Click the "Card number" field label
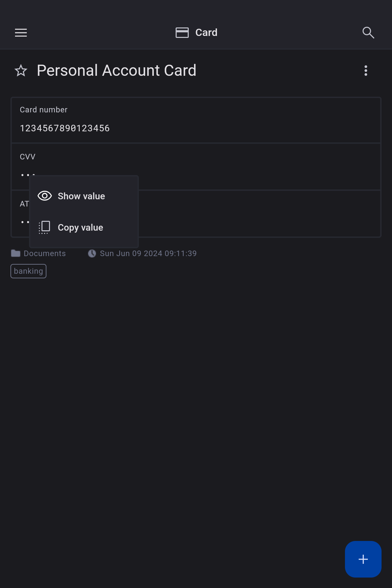This screenshot has height=588, width=392. coord(43,110)
